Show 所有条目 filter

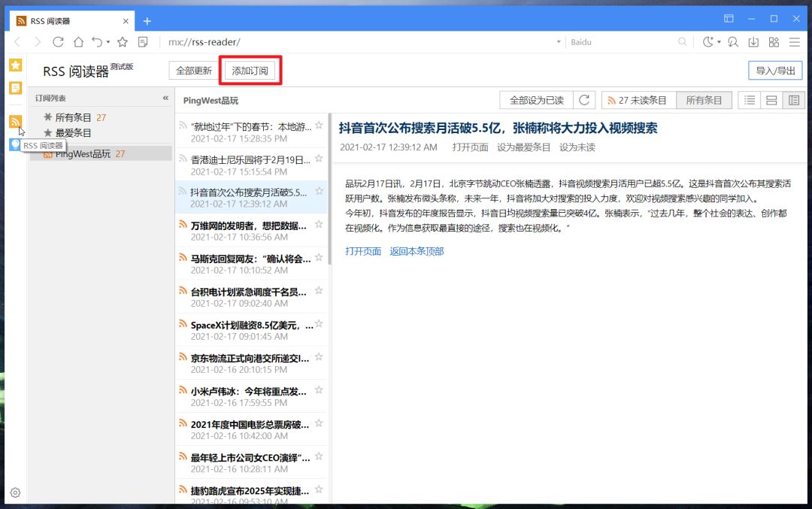click(x=704, y=100)
